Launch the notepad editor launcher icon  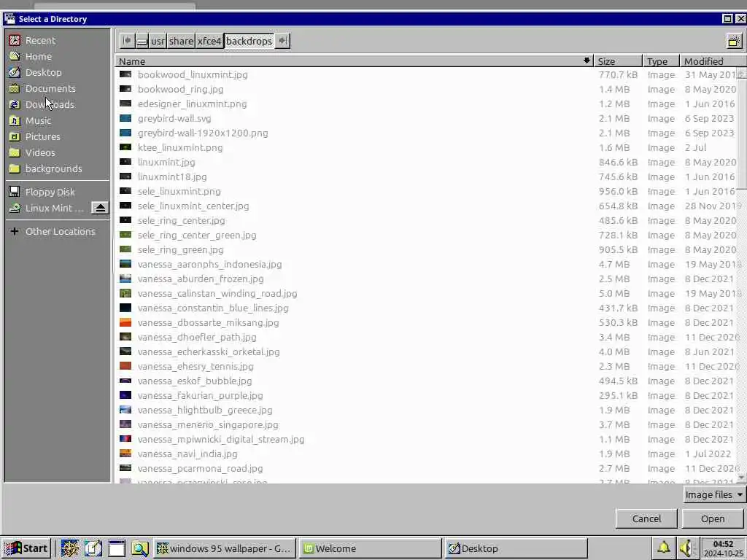(93, 548)
